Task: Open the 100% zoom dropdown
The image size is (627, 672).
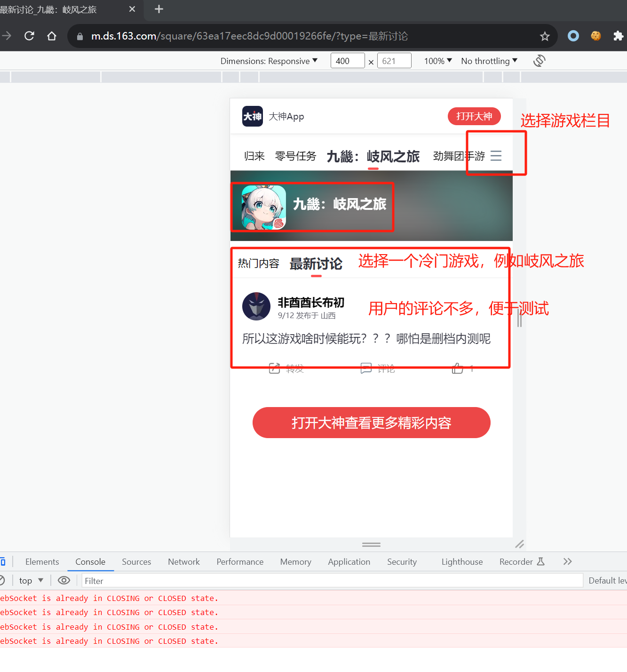Action: click(x=438, y=61)
